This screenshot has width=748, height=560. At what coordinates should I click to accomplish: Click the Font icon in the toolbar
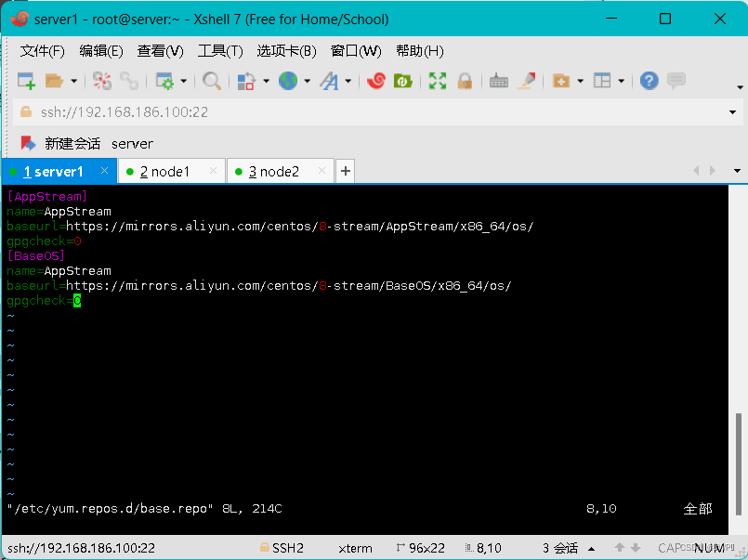tap(329, 81)
